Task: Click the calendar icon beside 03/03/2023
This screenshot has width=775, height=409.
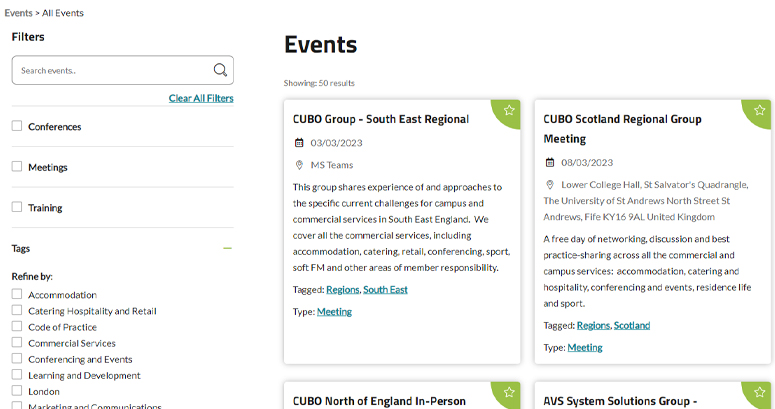Action: tap(299, 143)
